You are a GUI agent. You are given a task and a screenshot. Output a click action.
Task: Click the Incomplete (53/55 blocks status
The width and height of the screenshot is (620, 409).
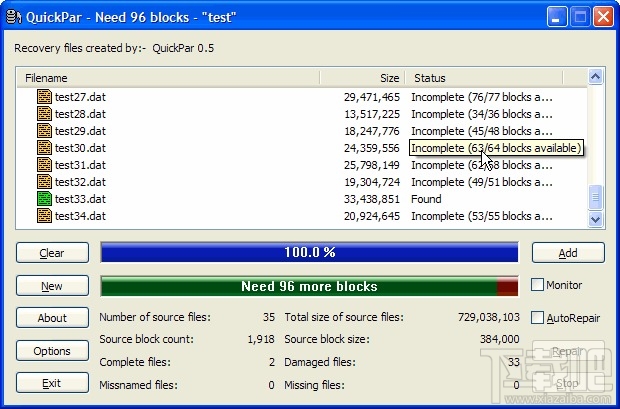point(482,216)
